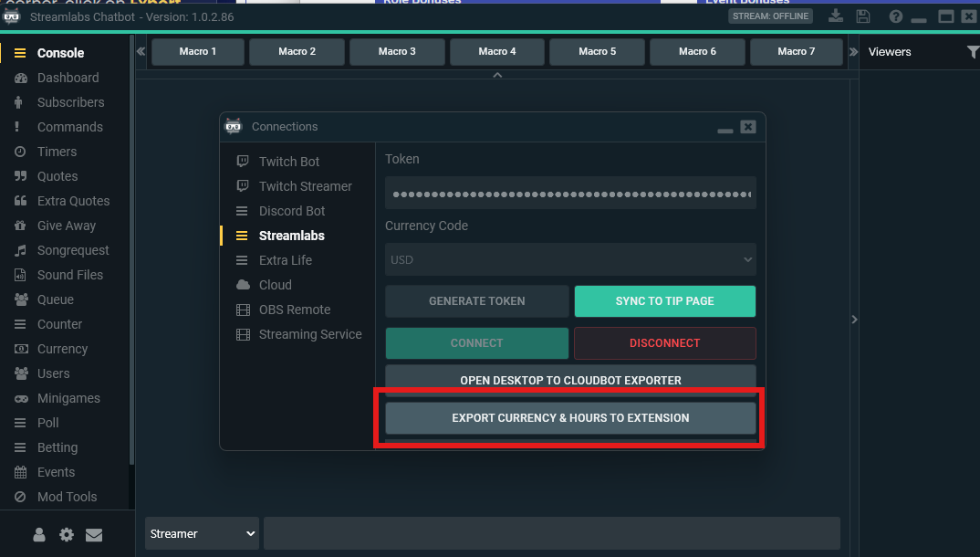Screen dimensions: 980x557
Task: Run Macro 1
Action: point(197,52)
